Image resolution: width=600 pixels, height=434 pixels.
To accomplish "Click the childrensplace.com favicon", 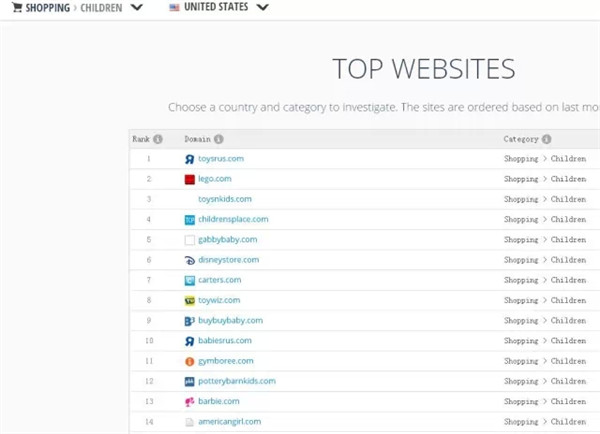I will [x=189, y=220].
